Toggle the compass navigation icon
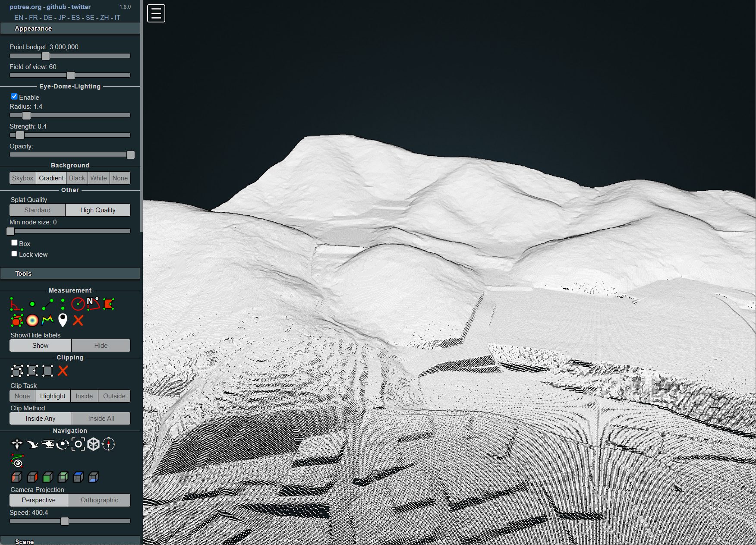Image resolution: width=756 pixels, height=545 pixels. coord(108,444)
